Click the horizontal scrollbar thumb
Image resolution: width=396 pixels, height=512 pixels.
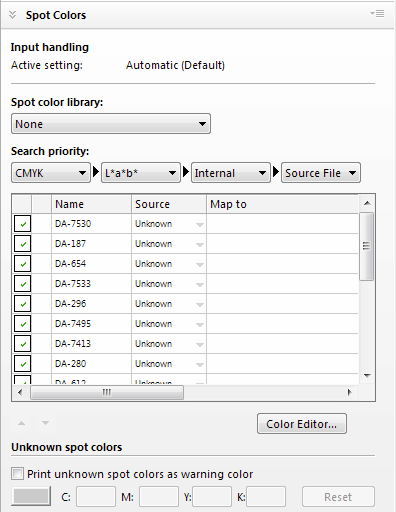point(107,392)
